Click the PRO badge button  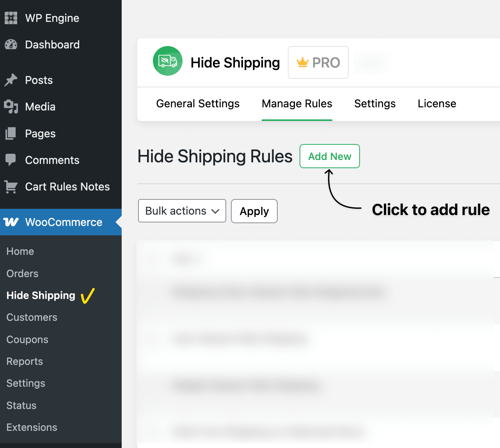[x=318, y=62]
